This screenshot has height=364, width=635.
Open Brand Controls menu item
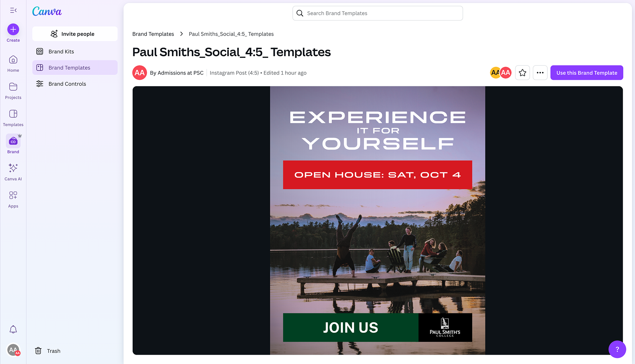[x=67, y=84]
